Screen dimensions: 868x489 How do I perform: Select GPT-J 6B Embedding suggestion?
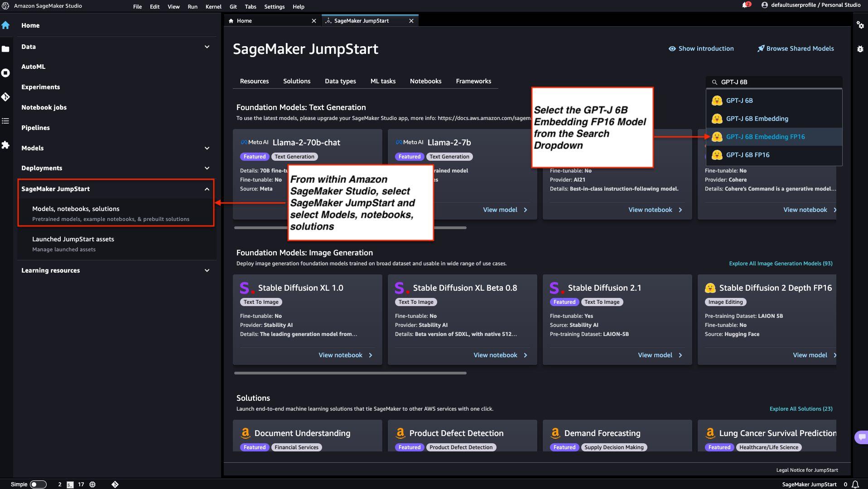tap(774, 119)
